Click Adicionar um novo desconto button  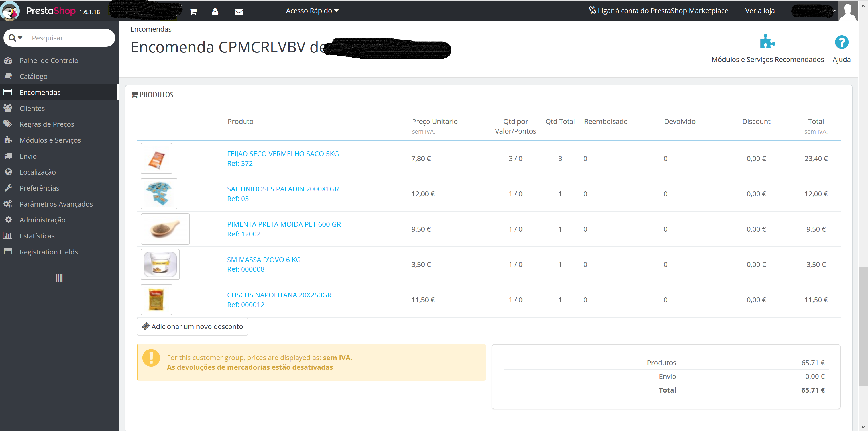[x=192, y=326]
